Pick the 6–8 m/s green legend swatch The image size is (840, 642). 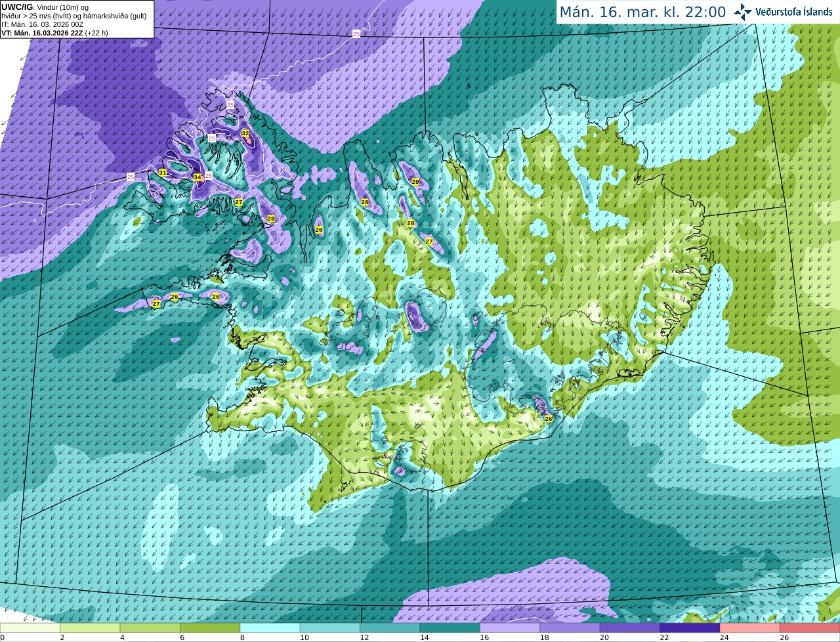tap(210, 628)
